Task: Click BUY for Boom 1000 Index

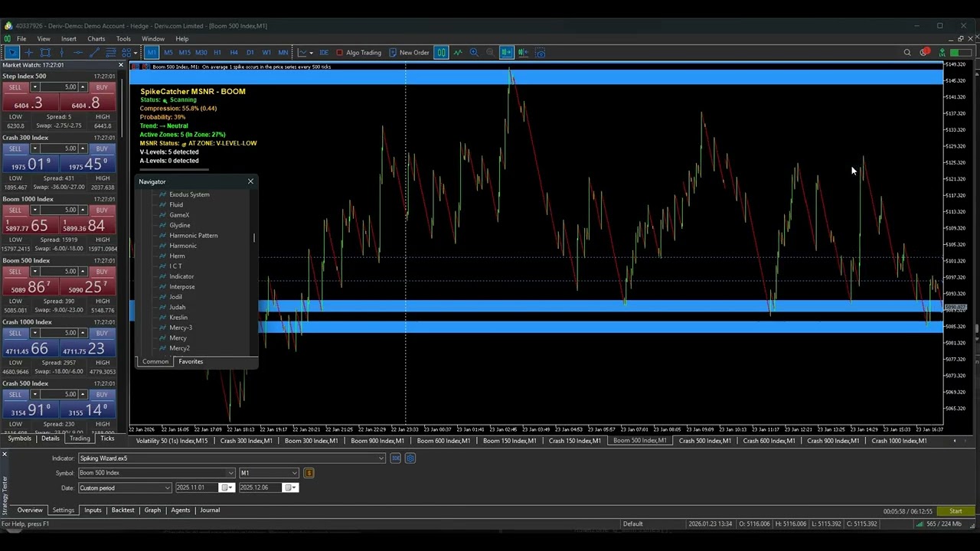Action: click(x=102, y=210)
